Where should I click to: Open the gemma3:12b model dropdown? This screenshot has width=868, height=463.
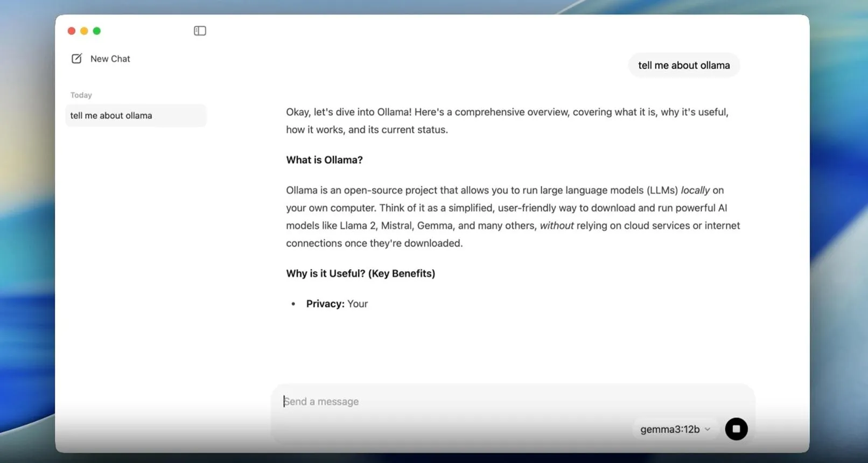tap(675, 429)
